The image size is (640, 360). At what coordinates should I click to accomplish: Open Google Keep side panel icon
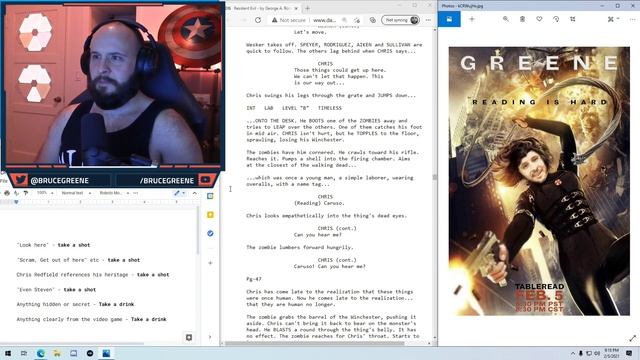210,215
